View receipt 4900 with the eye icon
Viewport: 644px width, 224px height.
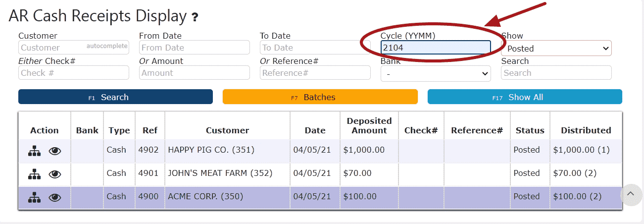[55, 198]
